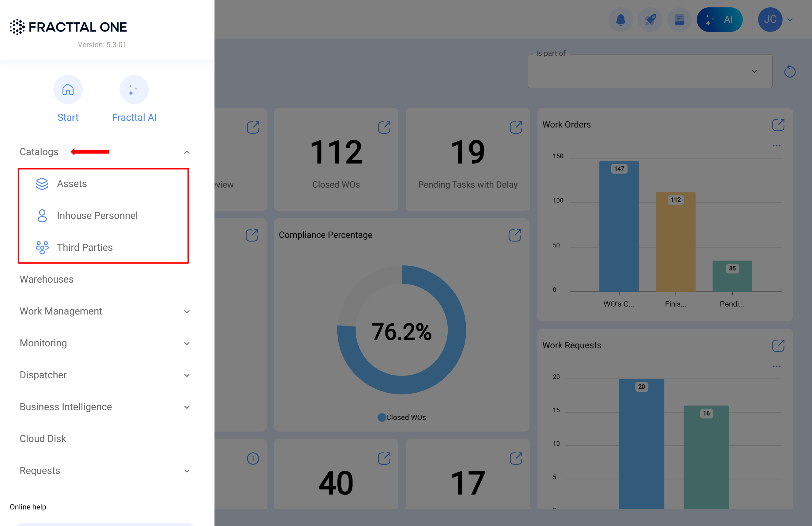Screen dimensions: 812x526
Task: Expand the Work Management section
Action: 187,311
